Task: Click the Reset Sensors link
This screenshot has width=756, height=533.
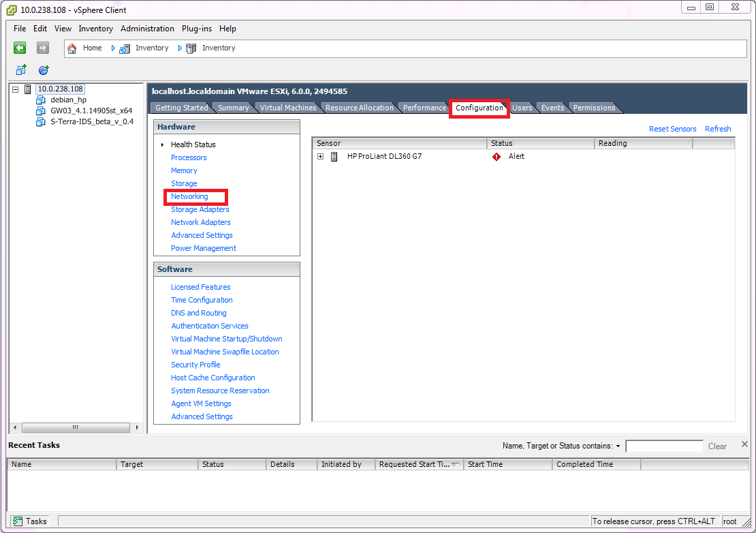Action: [x=672, y=129]
